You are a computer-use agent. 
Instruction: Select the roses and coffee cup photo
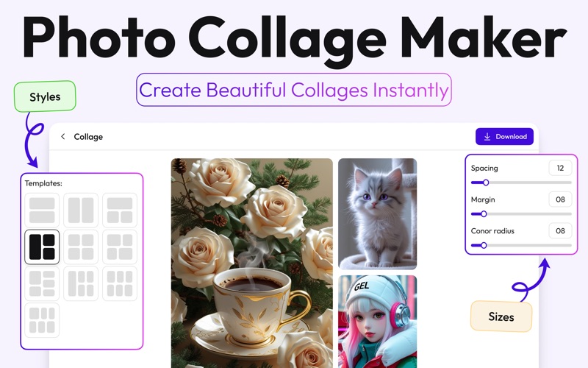[251, 263]
